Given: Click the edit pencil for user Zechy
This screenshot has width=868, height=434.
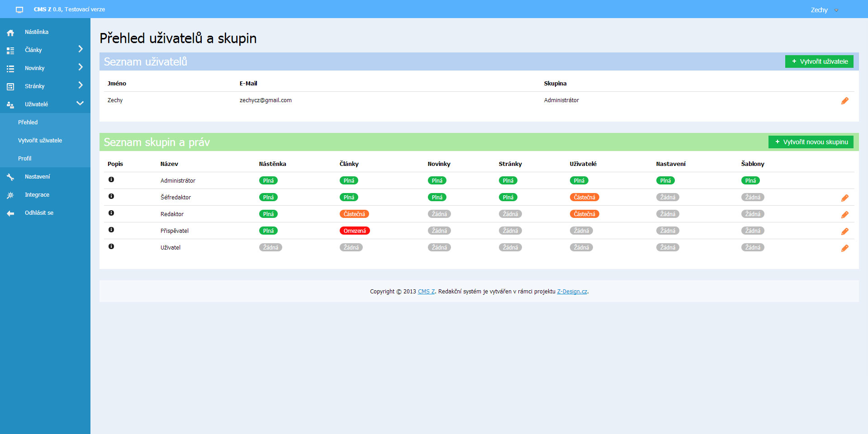Looking at the screenshot, I should pyautogui.click(x=844, y=101).
